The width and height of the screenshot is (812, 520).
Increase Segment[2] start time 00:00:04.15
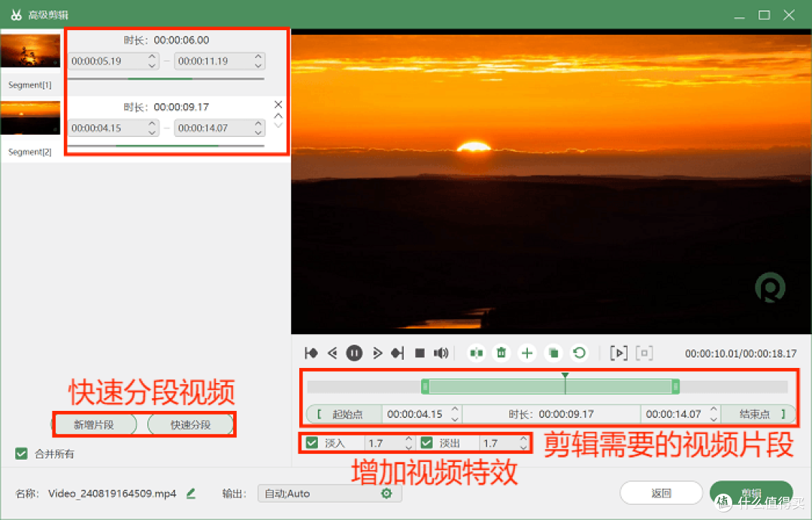point(152,123)
